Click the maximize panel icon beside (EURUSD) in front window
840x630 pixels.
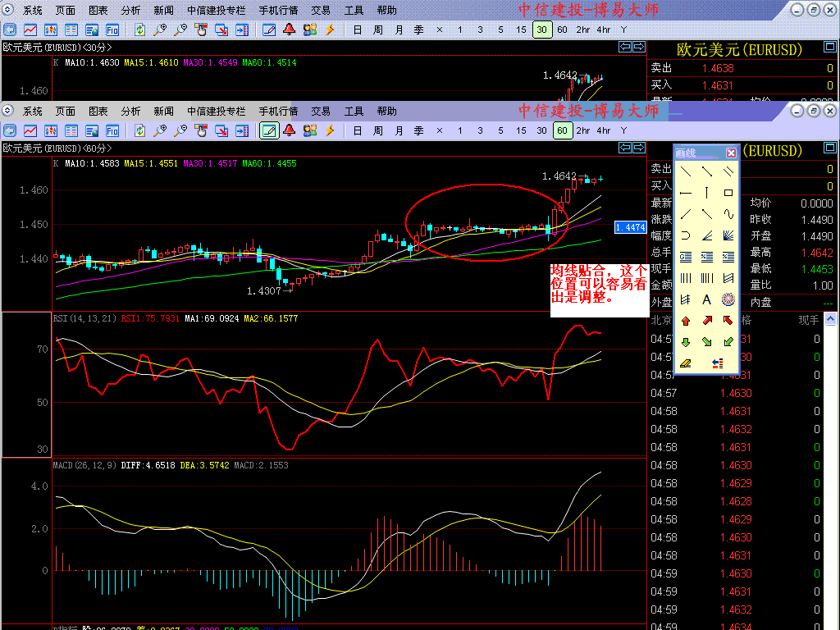(x=830, y=148)
